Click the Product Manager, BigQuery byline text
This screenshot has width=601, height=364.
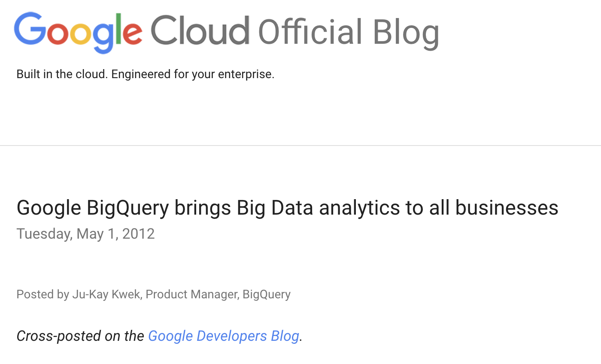(218, 294)
